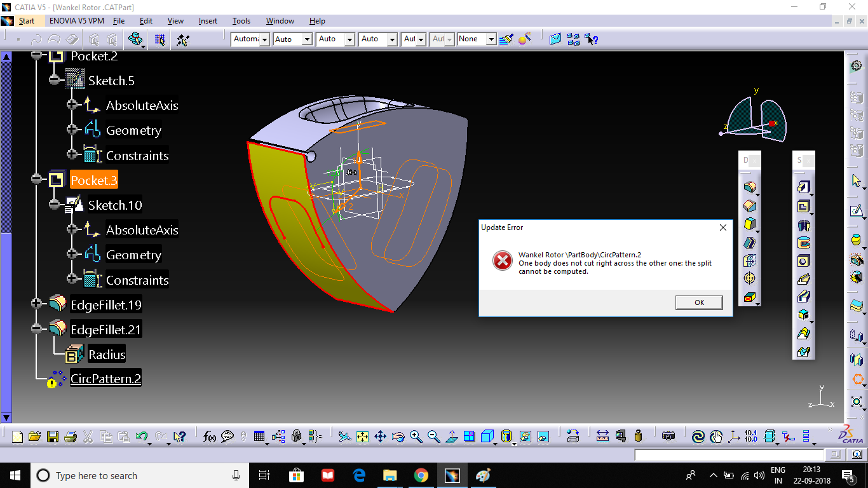This screenshot has width=868, height=488.
Task: Open the Window menu
Action: click(x=280, y=21)
